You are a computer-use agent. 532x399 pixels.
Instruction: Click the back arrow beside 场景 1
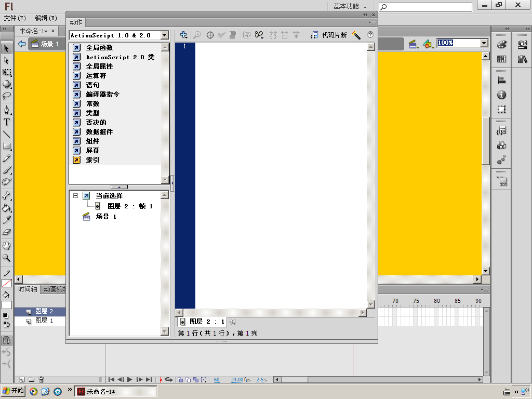click(22, 44)
